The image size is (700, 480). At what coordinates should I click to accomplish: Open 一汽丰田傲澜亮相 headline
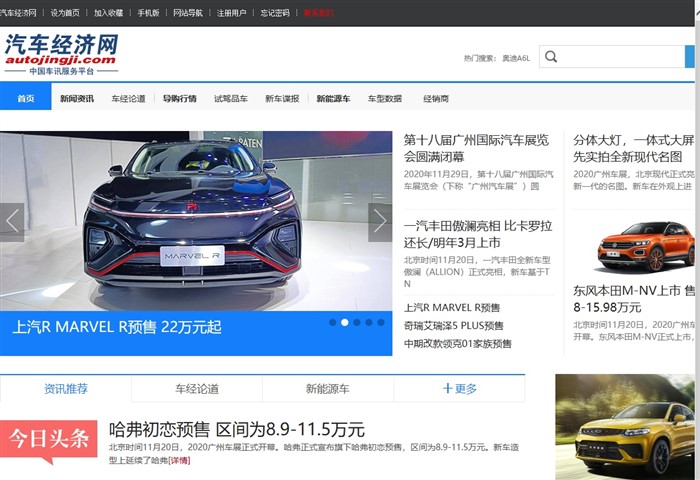[x=478, y=234]
